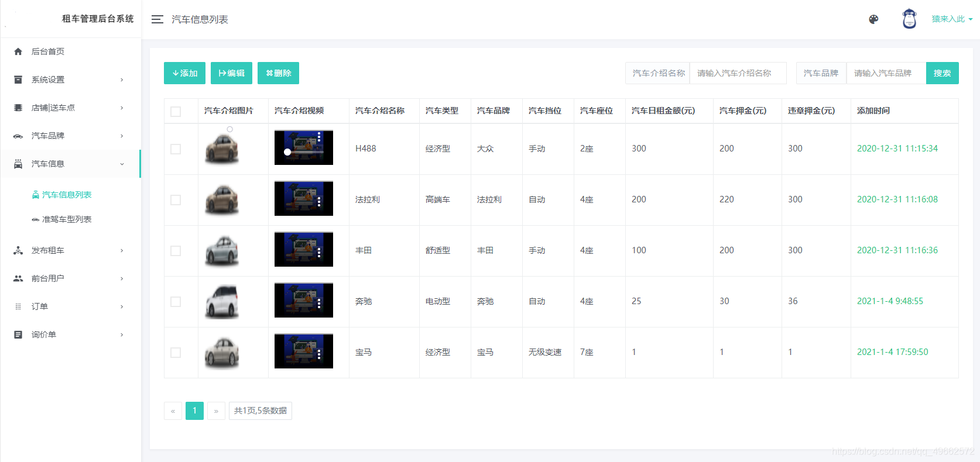Viewport: 980px width, 462px height.
Task: Click the 删除 button
Action: pos(278,73)
